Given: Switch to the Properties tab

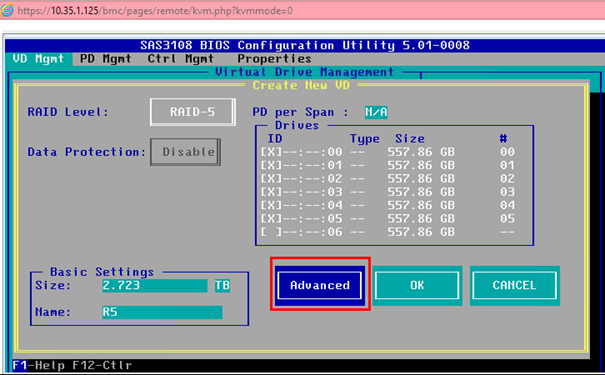Looking at the screenshot, I should coord(274,59).
